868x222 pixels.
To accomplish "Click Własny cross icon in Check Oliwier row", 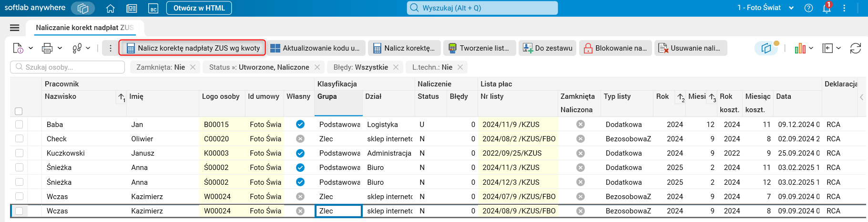I will (x=300, y=138).
